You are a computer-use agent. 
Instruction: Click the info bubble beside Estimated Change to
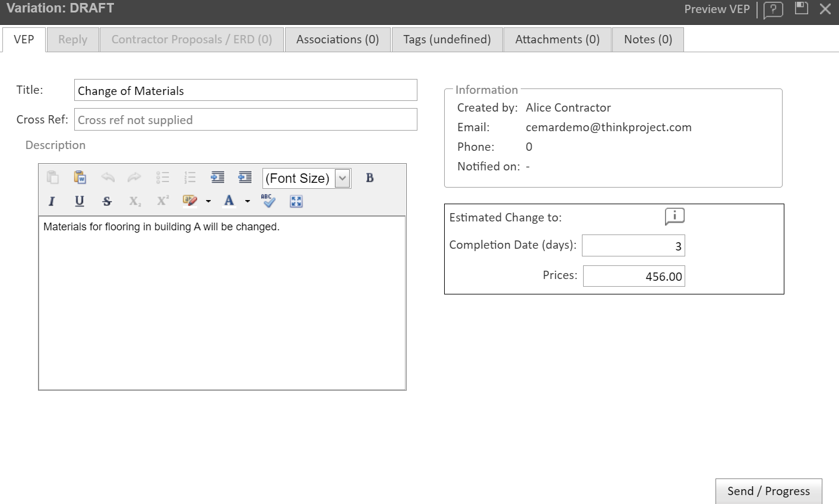(x=675, y=217)
